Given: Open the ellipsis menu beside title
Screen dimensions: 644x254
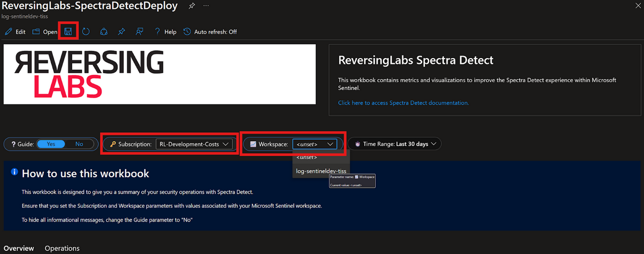Looking at the screenshot, I should [x=207, y=6].
